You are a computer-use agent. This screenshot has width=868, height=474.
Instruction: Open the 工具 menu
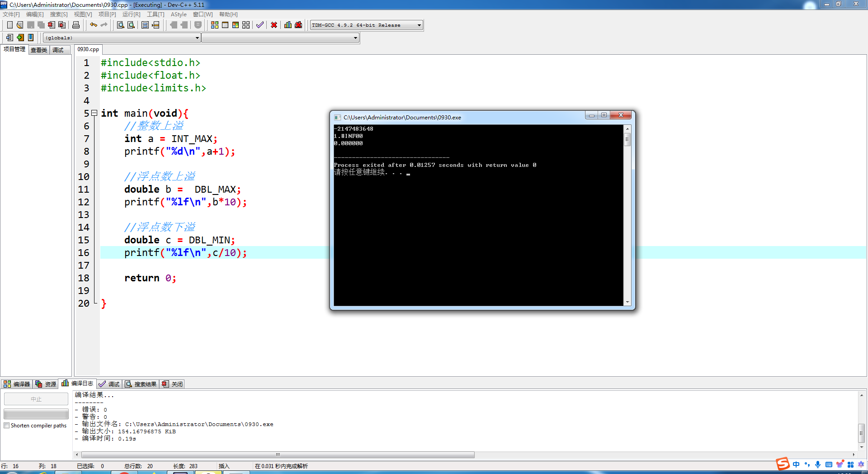coord(156,14)
